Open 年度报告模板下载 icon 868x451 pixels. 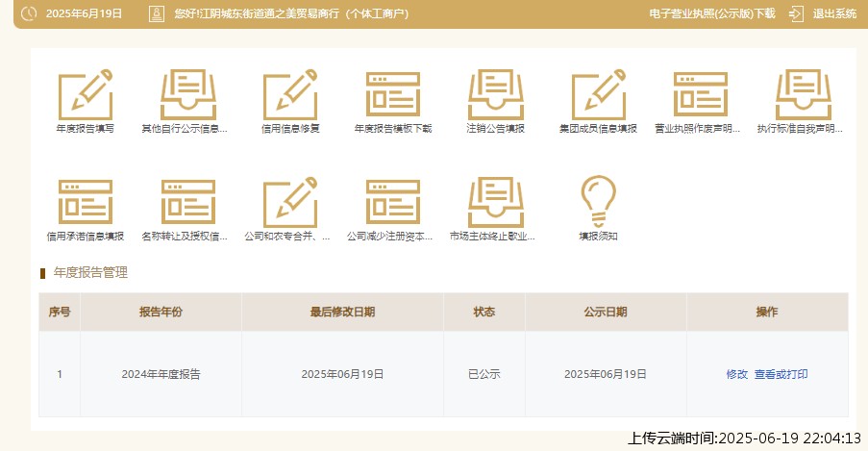tap(393, 95)
